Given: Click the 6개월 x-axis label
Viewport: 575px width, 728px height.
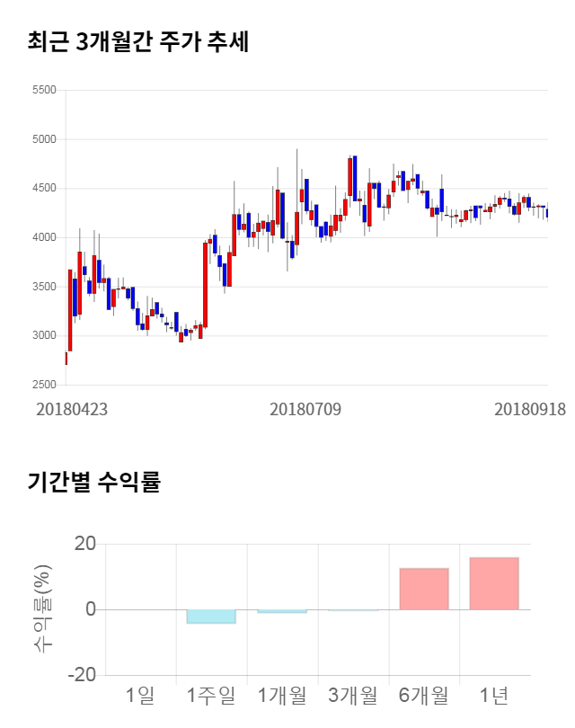Looking at the screenshot, I should pyautogui.click(x=423, y=695).
